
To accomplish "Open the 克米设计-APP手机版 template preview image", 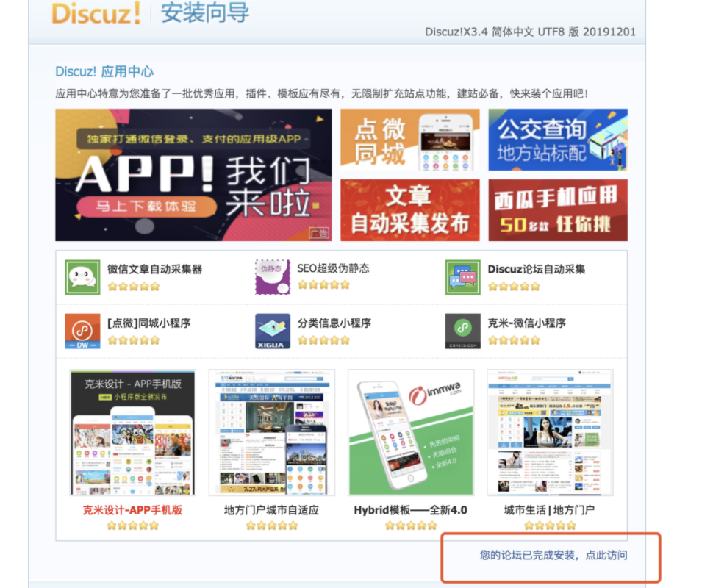I will pyautogui.click(x=133, y=432).
